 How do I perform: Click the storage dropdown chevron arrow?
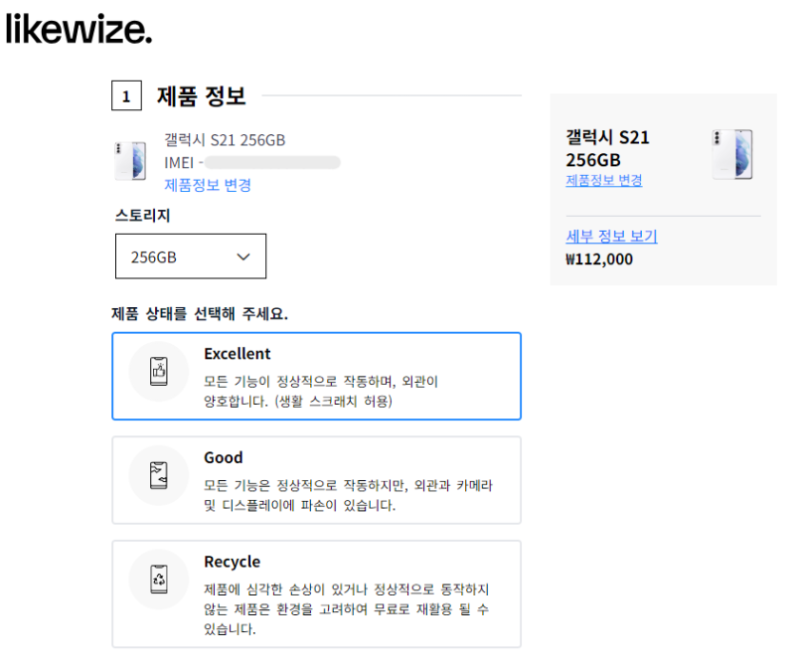coord(244,256)
